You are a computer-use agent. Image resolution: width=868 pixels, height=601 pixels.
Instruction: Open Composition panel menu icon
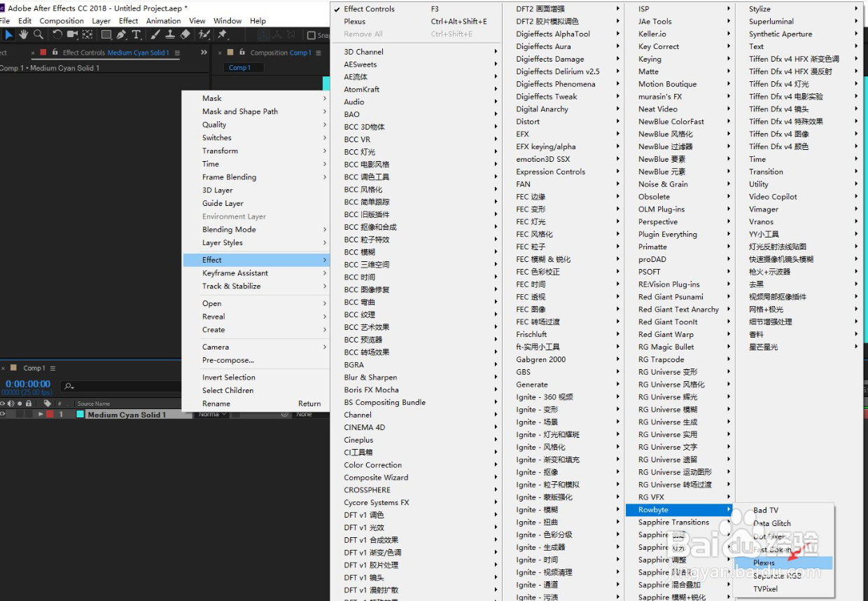tap(318, 53)
